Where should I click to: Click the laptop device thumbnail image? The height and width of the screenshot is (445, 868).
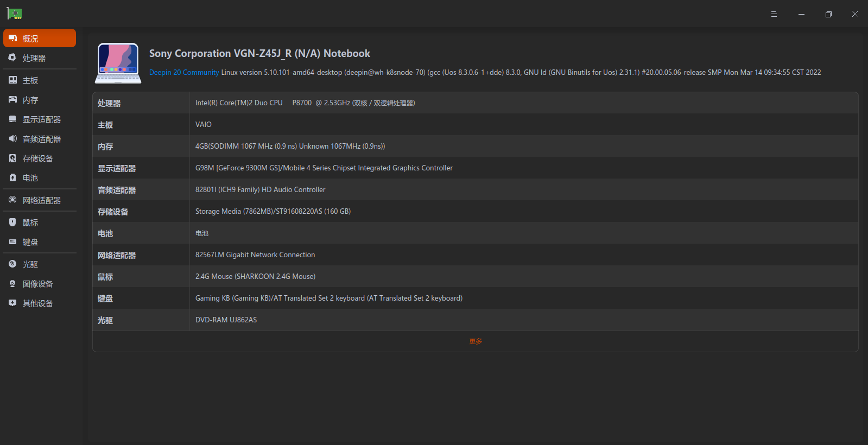(x=118, y=63)
